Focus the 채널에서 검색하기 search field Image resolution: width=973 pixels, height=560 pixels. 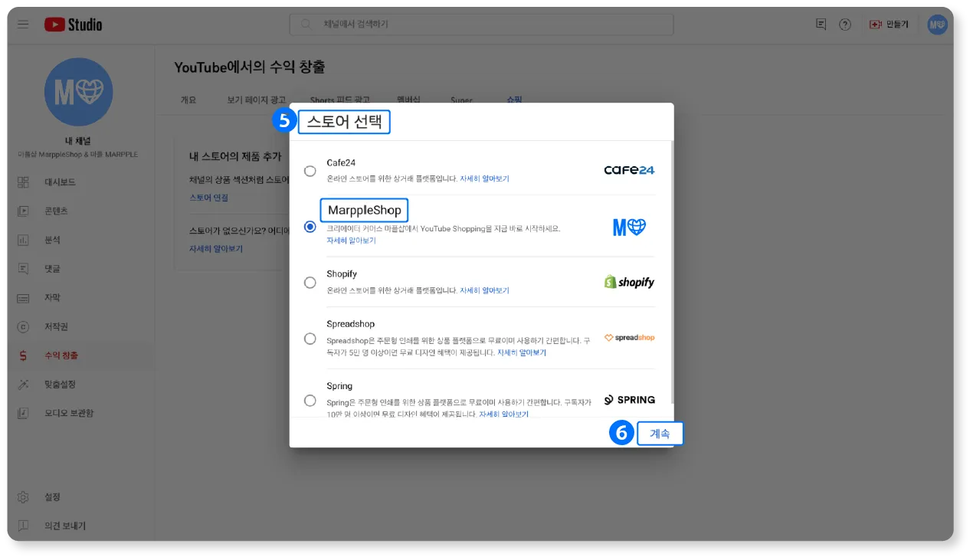point(481,25)
